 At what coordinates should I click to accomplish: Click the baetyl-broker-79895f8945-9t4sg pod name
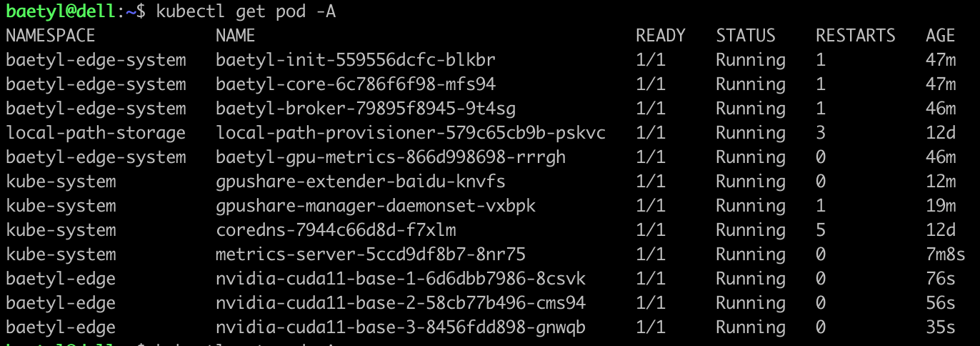[366, 109]
